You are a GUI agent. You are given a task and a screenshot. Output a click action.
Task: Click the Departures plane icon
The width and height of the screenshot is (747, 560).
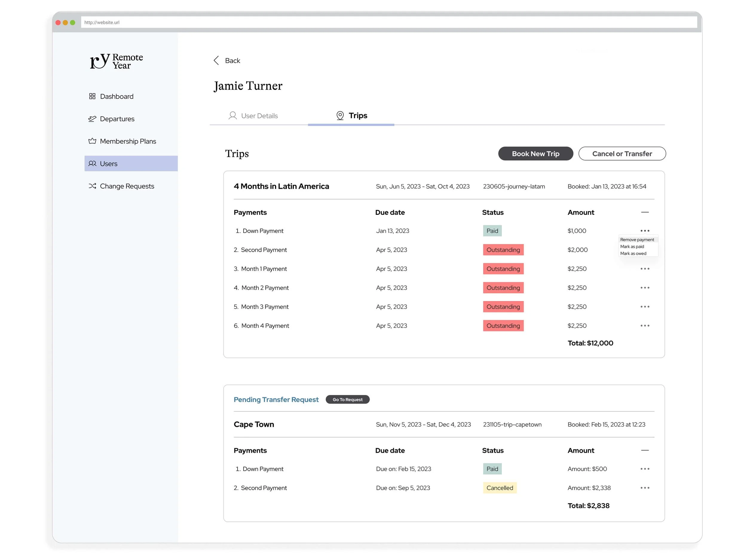click(x=92, y=119)
